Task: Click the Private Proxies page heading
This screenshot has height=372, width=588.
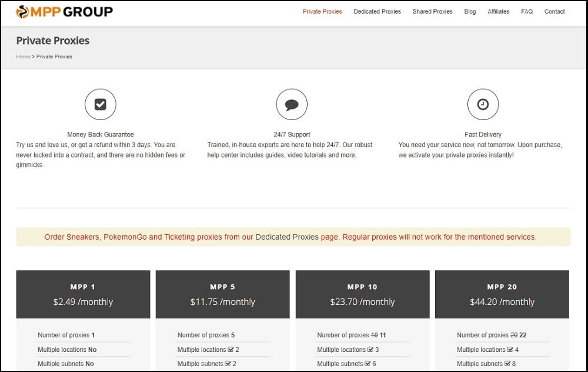Action: point(52,41)
